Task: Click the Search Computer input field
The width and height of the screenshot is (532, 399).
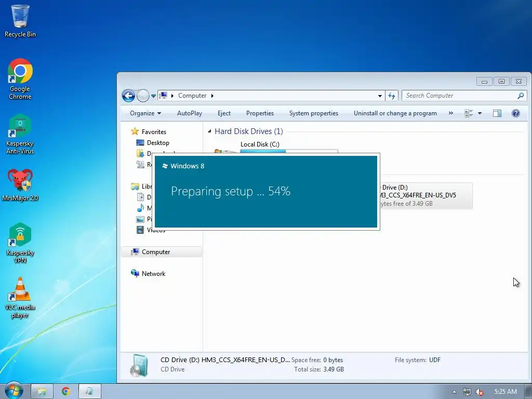Action: tap(459, 96)
